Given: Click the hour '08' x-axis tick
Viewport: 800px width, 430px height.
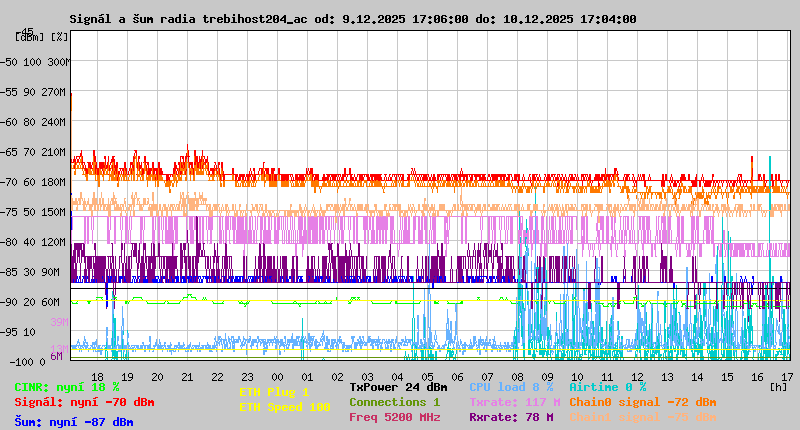Looking at the screenshot, I should tap(517, 377).
